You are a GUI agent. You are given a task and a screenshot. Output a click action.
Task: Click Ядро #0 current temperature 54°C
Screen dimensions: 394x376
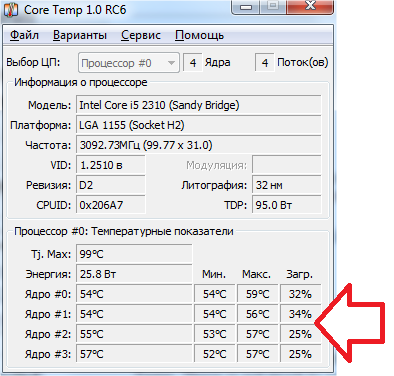point(134,294)
